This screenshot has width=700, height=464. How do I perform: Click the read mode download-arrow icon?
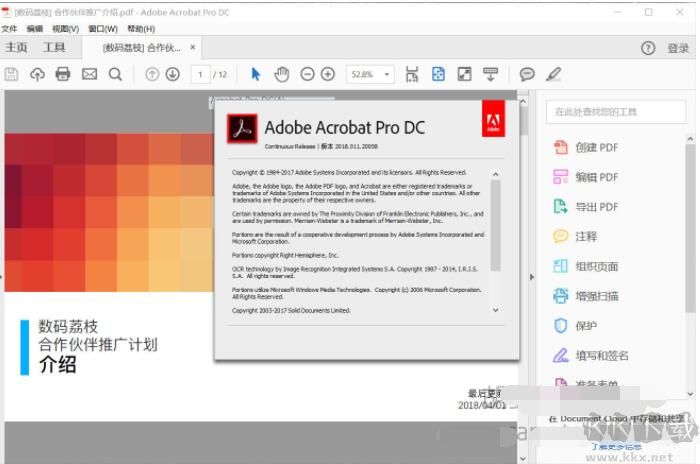[491, 74]
